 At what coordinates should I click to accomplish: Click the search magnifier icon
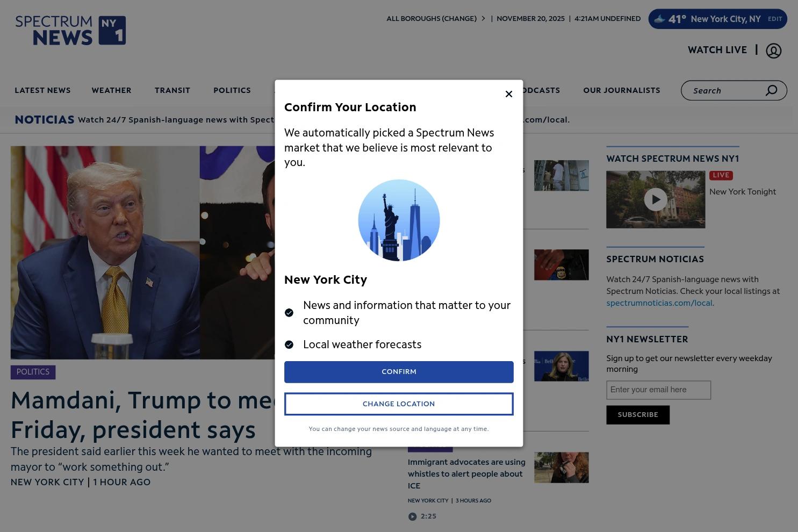click(x=771, y=90)
